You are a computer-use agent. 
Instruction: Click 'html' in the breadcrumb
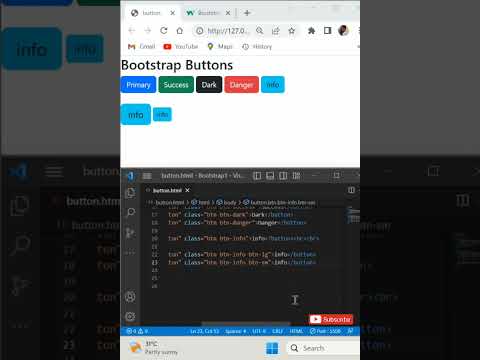tap(201, 202)
